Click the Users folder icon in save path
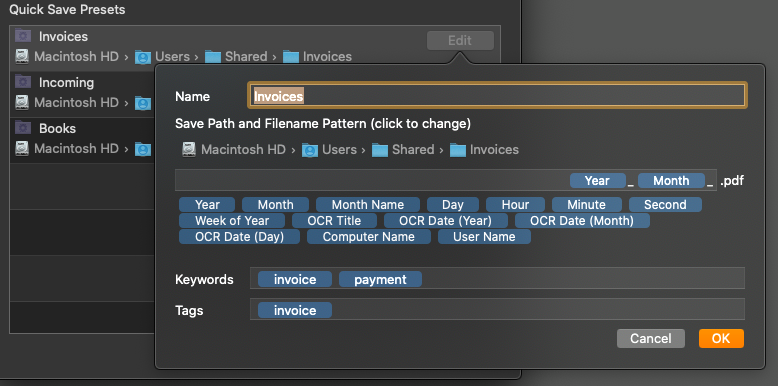The image size is (778, 386). 310,149
